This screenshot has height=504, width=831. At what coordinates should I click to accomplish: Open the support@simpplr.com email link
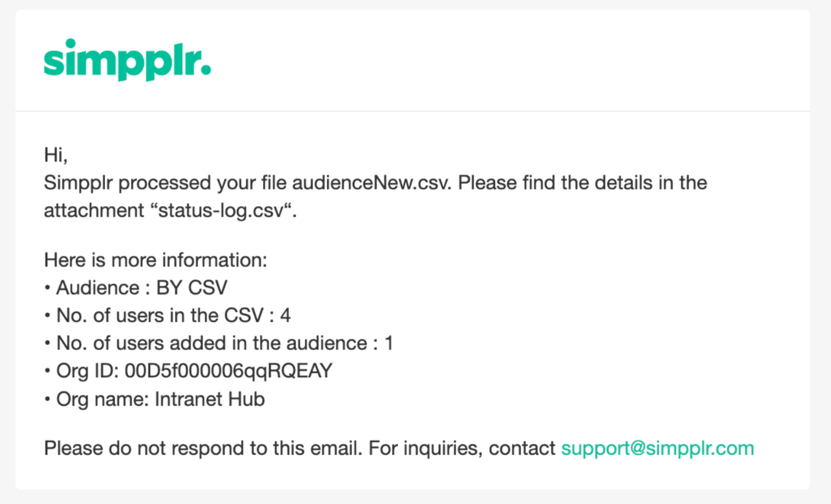[657, 448]
